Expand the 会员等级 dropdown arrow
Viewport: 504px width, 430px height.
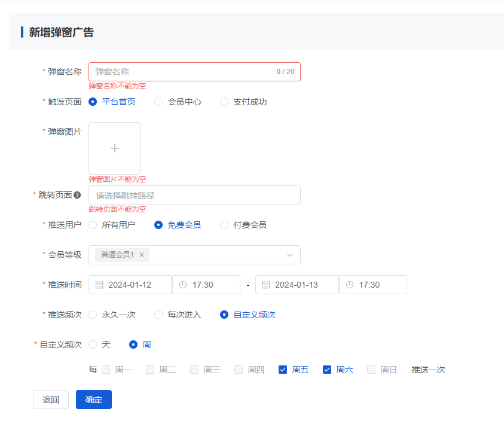pyautogui.click(x=290, y=255)
